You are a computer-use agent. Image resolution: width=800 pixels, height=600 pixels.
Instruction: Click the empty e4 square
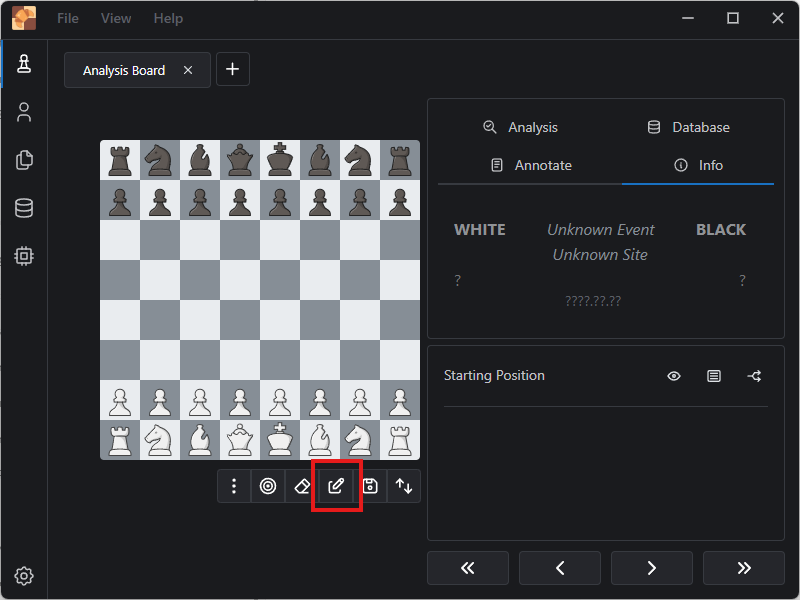tap(280, 320)
